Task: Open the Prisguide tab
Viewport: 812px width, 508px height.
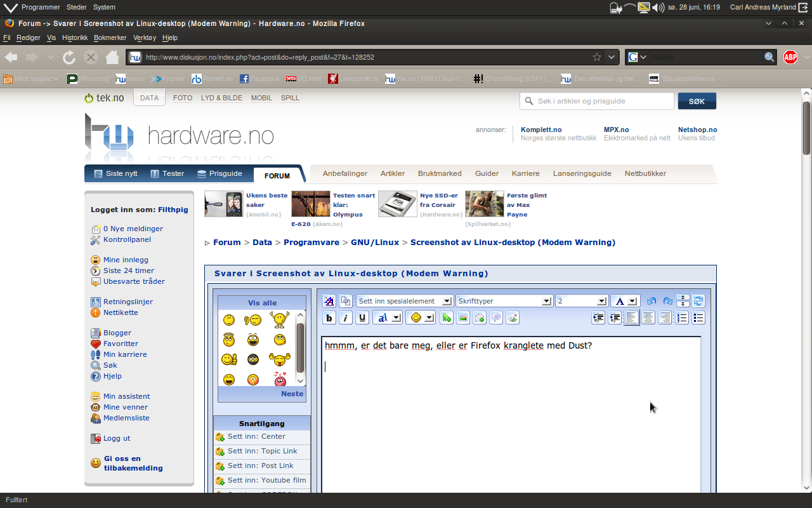Action: click(x=219, y=173)
